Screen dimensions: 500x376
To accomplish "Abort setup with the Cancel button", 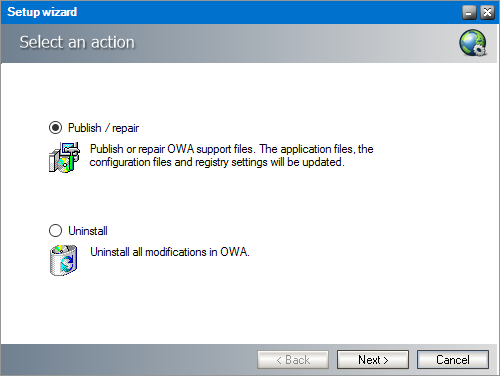I will coord(453,360).
